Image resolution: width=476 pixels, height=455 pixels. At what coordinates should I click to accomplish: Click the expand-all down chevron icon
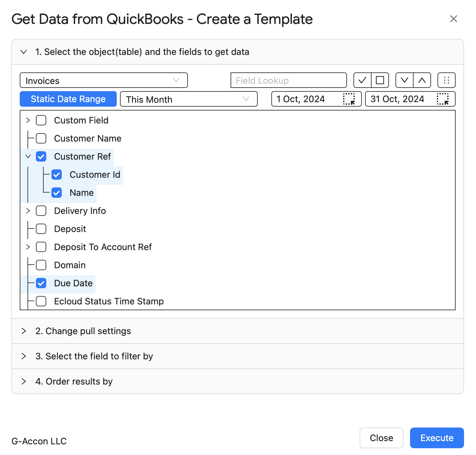point(405,80)
